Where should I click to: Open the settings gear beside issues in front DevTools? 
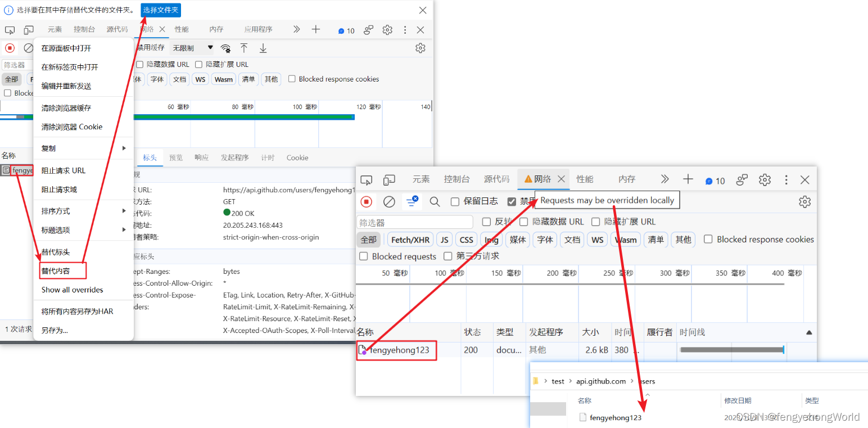pyautogui.click(x=765, y=179)
